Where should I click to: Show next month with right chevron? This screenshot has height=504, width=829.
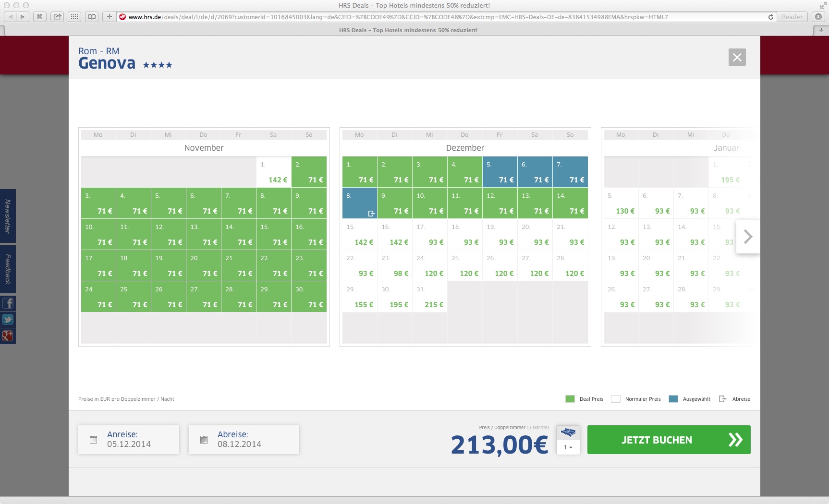tap(748, 237)
